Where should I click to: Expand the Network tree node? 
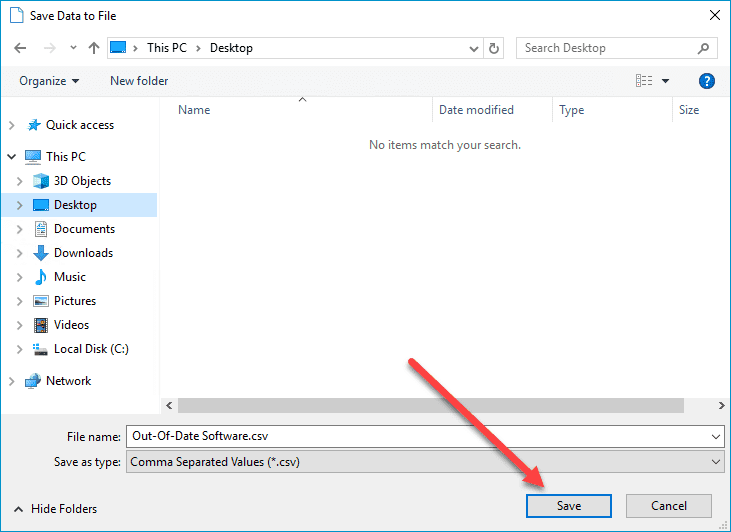[x=12, y=381]
